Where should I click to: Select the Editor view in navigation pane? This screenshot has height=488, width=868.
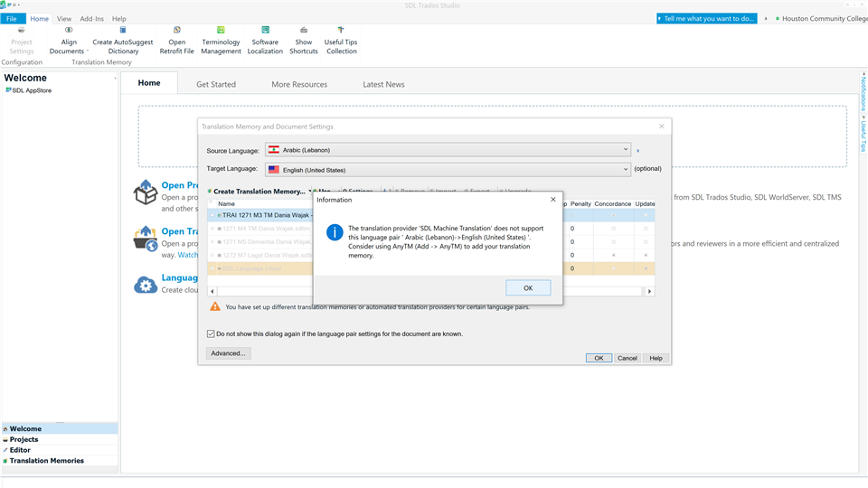60,450
